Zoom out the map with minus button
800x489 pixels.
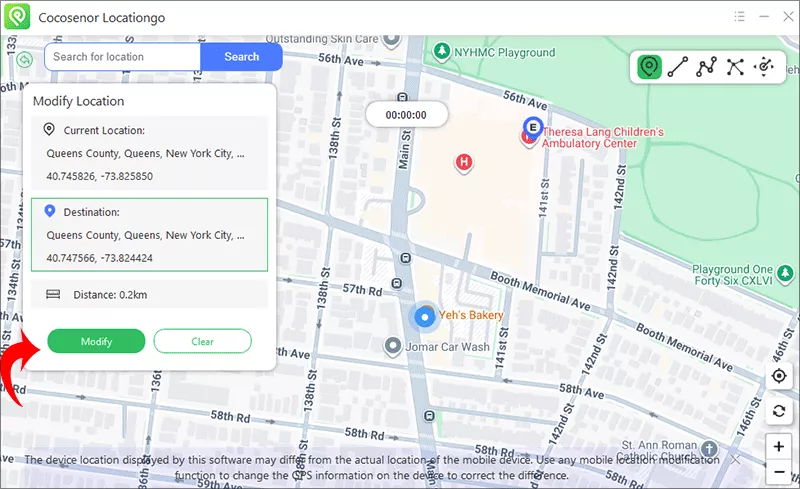click(779, 471)
